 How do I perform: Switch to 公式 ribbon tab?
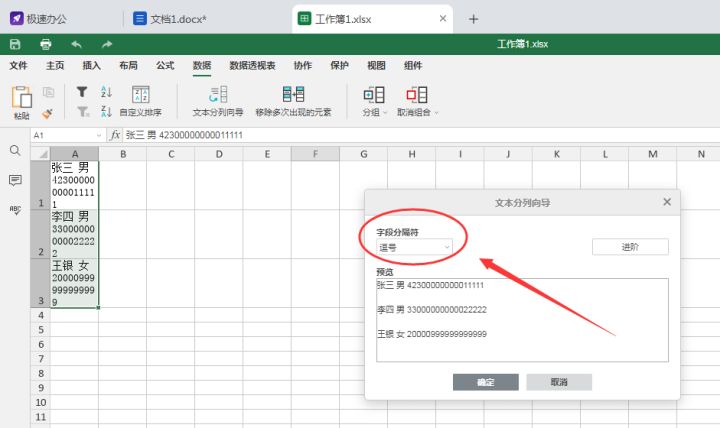point(165,66)
